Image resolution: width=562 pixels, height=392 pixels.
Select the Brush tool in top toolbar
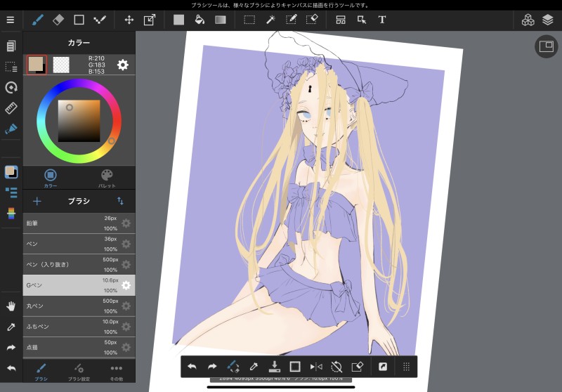tap(38, 20)
